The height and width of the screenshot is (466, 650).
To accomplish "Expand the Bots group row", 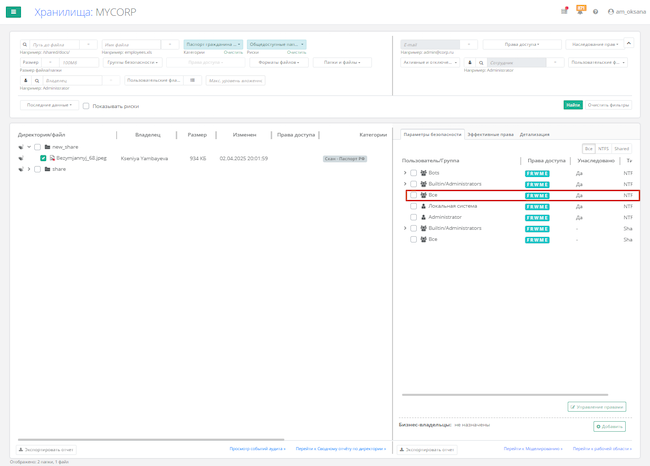I will point(405,173).
